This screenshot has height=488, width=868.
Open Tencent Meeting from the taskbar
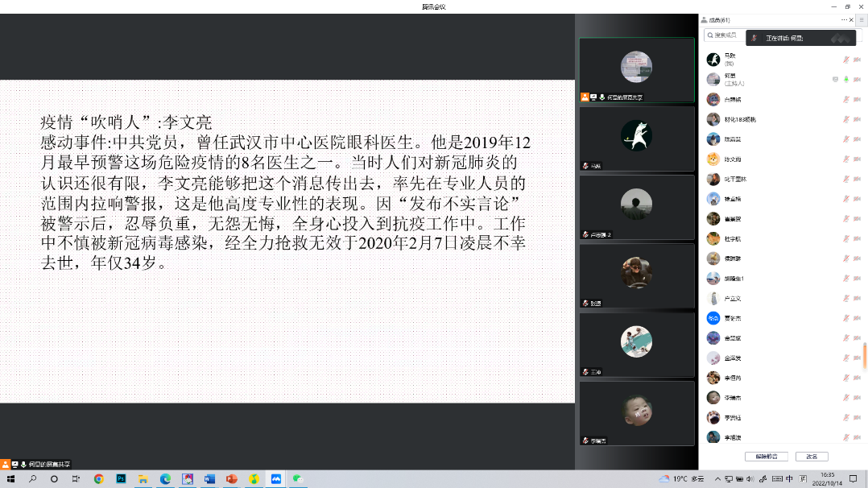pos(275,478)
